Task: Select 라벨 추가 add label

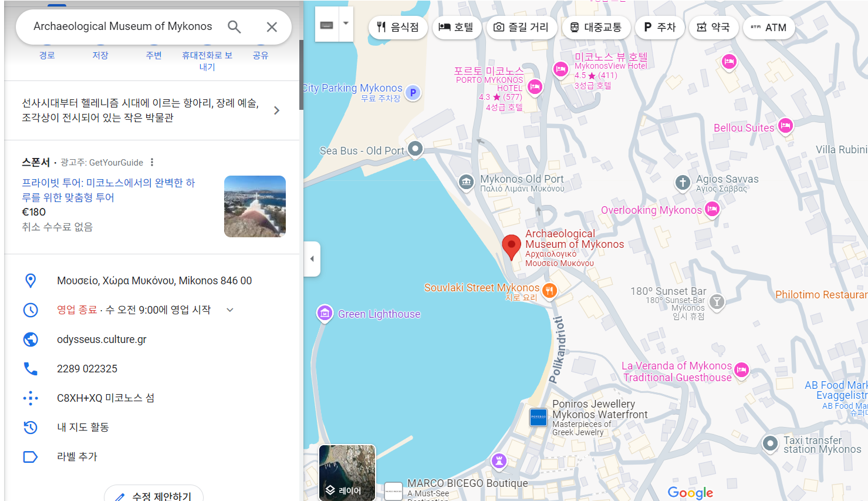Action: (77, 457)
